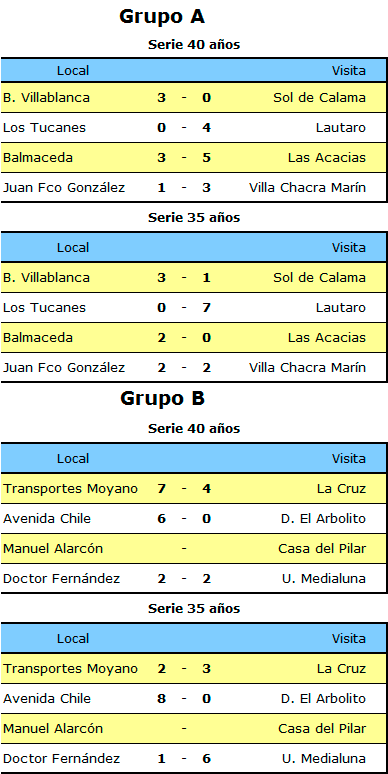Click Manuel Alarcón in the last table
The width and height of the screenshot is (388, 774).
pos(53,729)
